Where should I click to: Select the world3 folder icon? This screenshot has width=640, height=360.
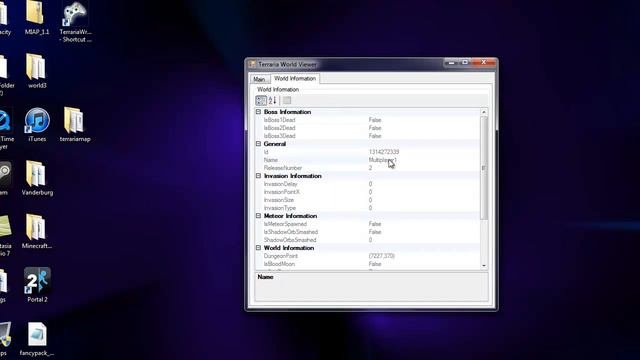(37, 71)
